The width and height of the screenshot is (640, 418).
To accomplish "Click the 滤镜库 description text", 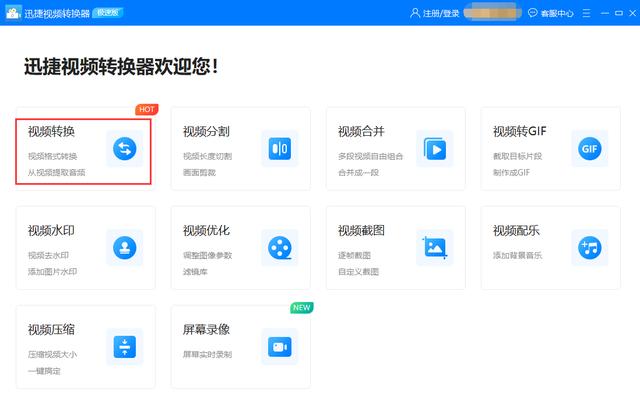I will (x=195, y=272).
